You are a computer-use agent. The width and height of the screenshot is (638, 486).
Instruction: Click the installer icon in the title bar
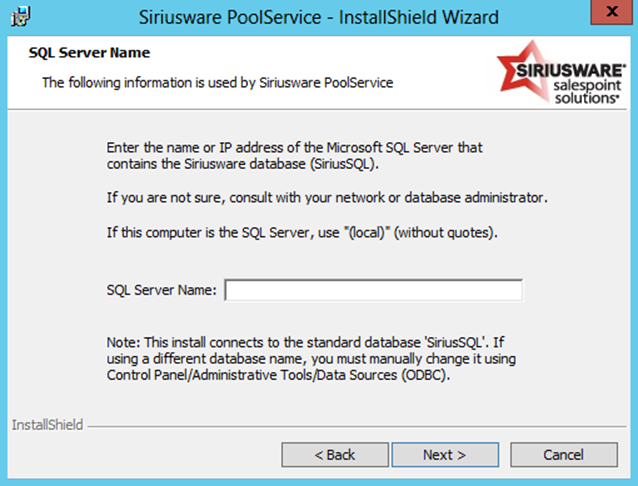click(x=18, y=16)
